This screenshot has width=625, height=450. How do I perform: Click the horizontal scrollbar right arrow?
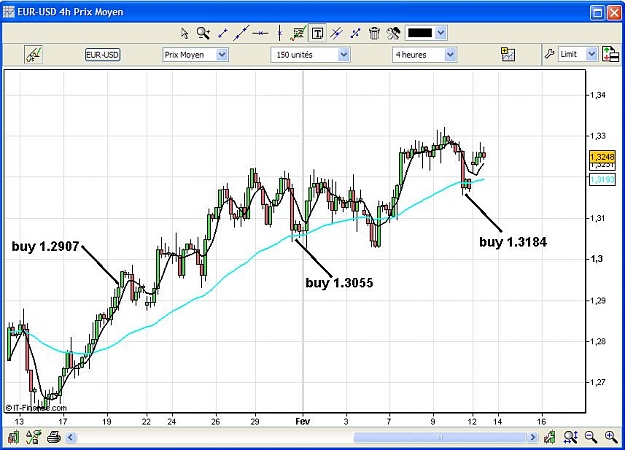(x=533, y=438)
